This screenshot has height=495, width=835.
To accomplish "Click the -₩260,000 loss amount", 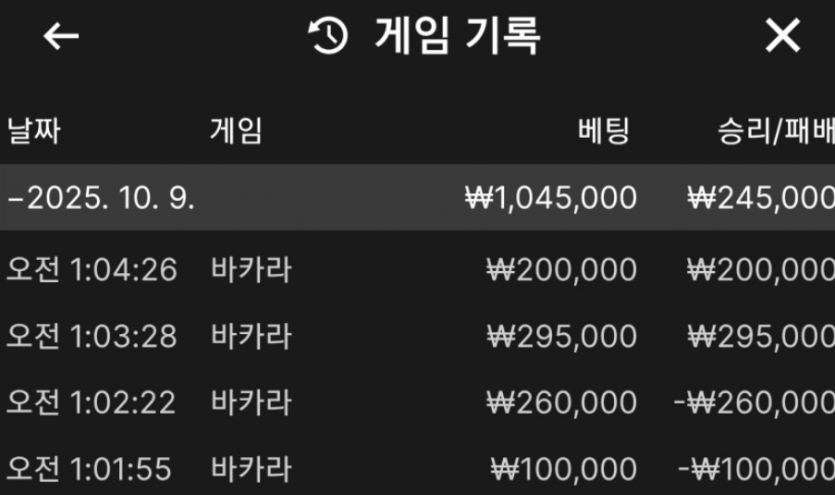I will (x=754, y=402).
